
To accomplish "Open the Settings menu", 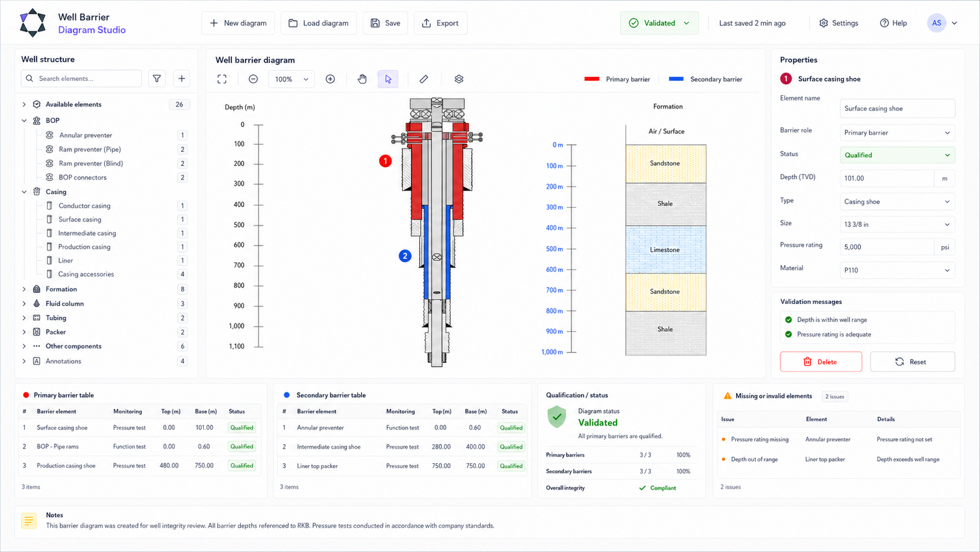I will point(839,23).
